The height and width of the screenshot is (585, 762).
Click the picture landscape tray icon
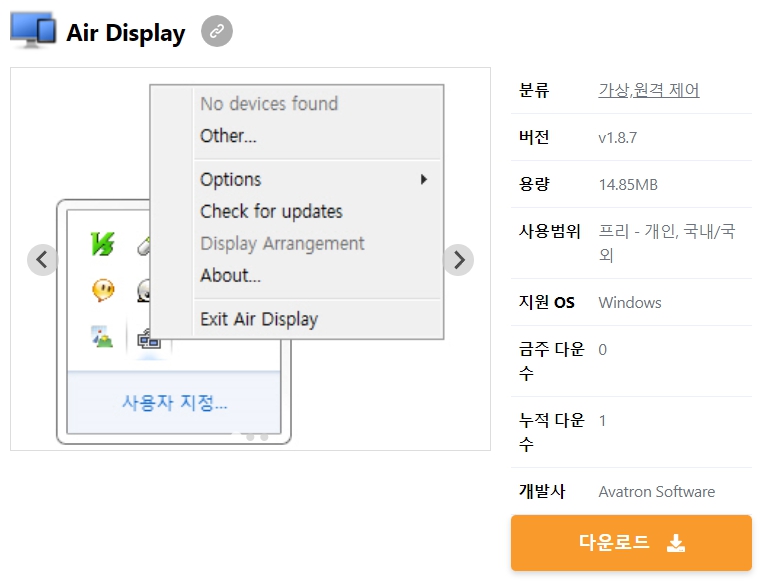[103, 336]
